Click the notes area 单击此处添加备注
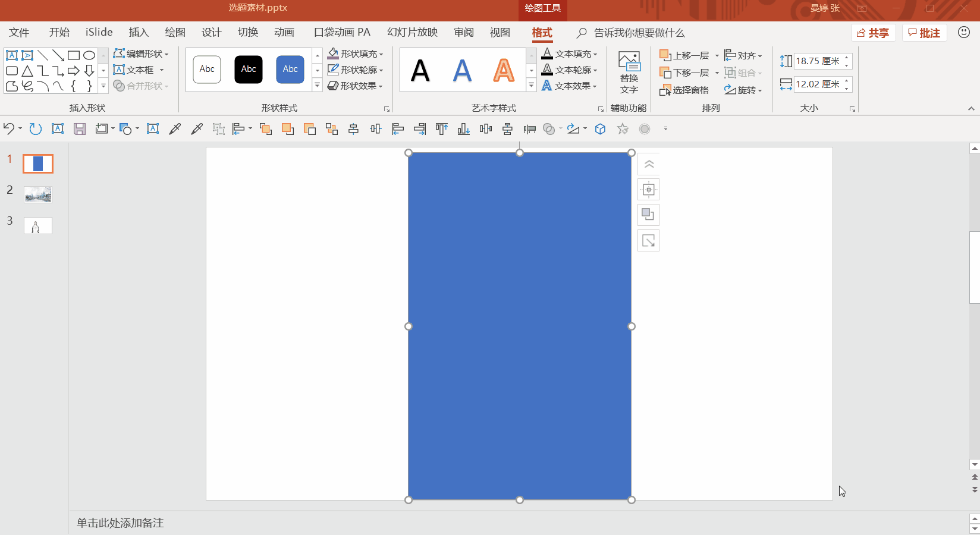The image size is (980, 535). click(120, 523)
